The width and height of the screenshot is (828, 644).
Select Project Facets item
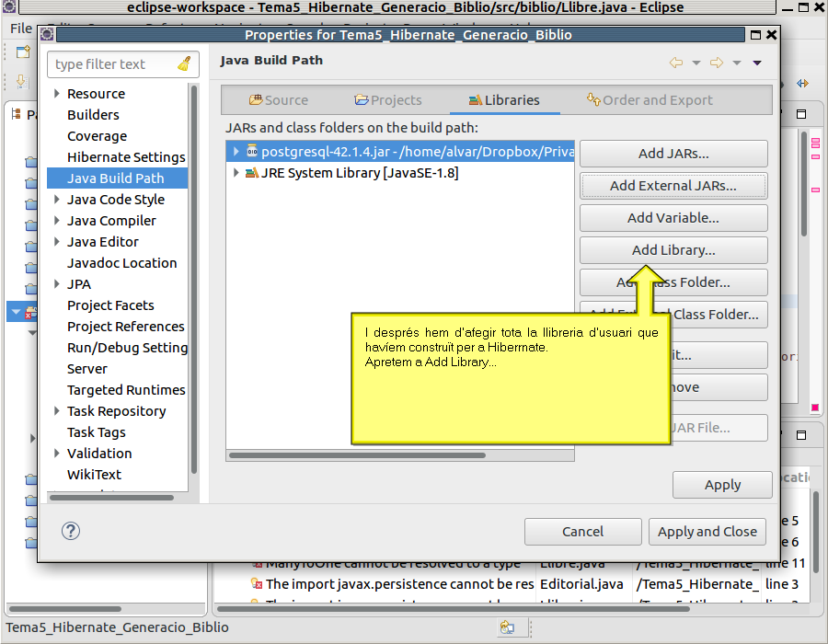point(110,305)
